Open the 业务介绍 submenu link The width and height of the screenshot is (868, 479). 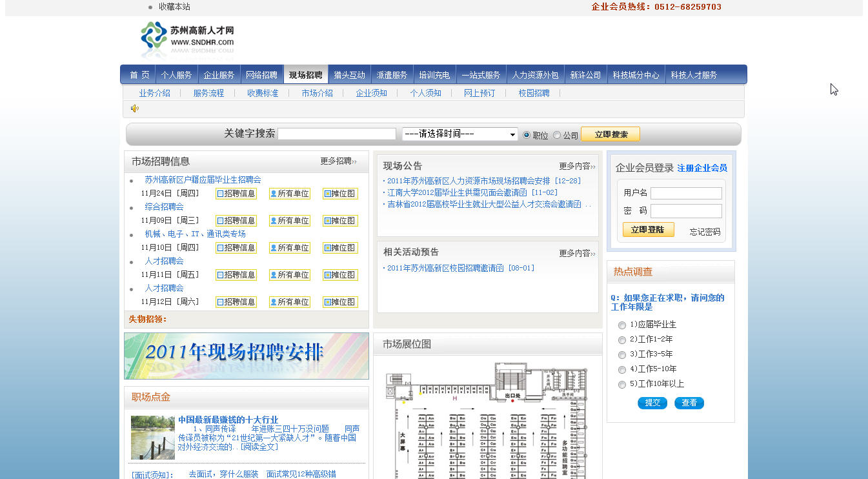(x=154, y=93)
